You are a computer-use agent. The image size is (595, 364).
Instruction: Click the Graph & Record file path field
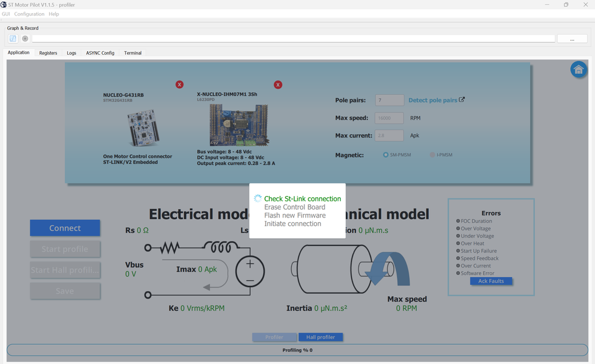pos(293,39)
